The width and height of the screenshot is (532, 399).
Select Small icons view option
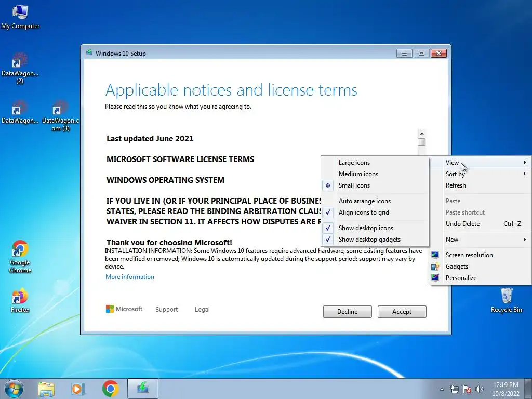[x=375, y=185]
